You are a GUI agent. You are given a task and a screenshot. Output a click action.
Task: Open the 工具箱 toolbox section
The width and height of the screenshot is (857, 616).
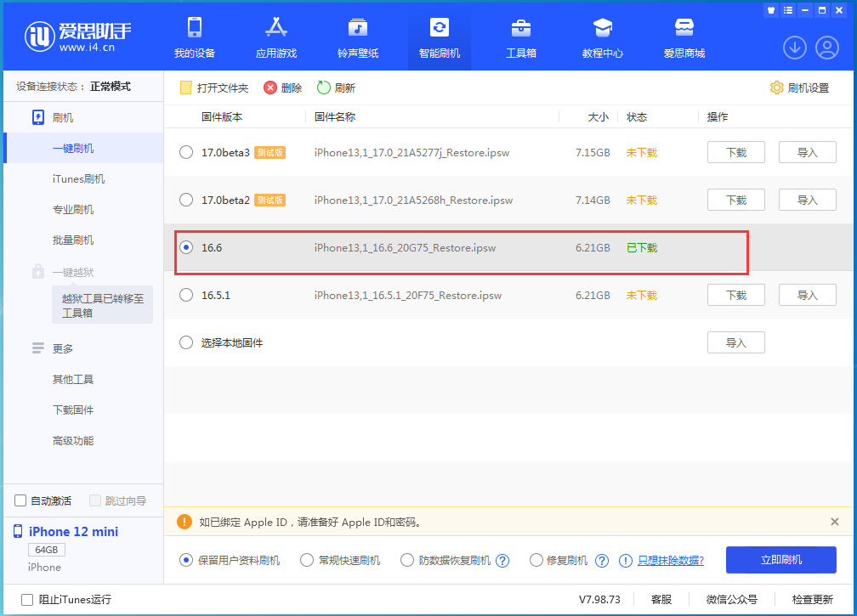(521, 37)
